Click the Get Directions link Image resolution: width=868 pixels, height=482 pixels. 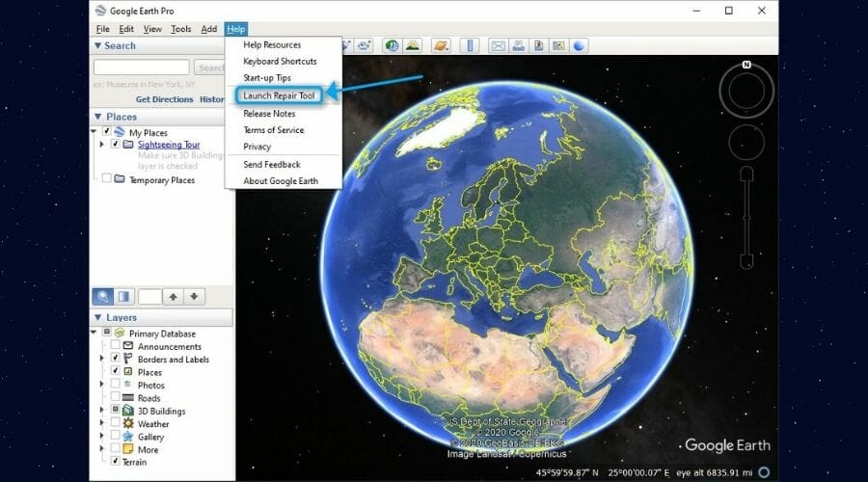(164, 99)
